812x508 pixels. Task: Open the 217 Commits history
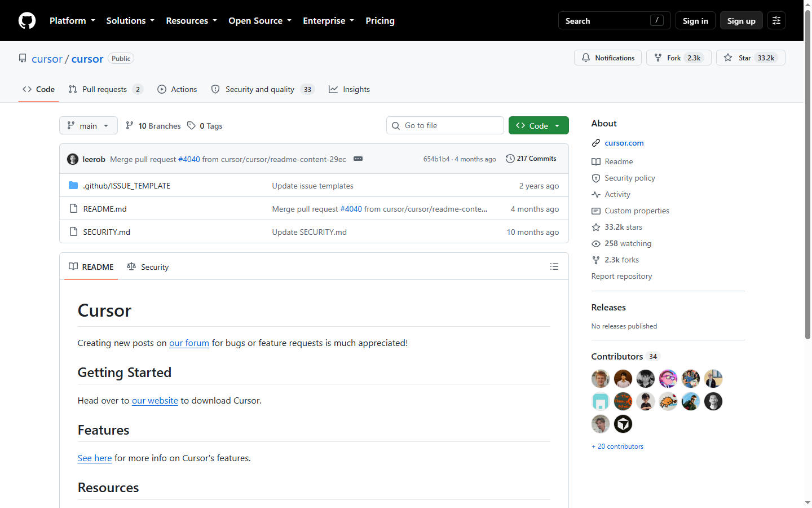(x=531, y=159)
